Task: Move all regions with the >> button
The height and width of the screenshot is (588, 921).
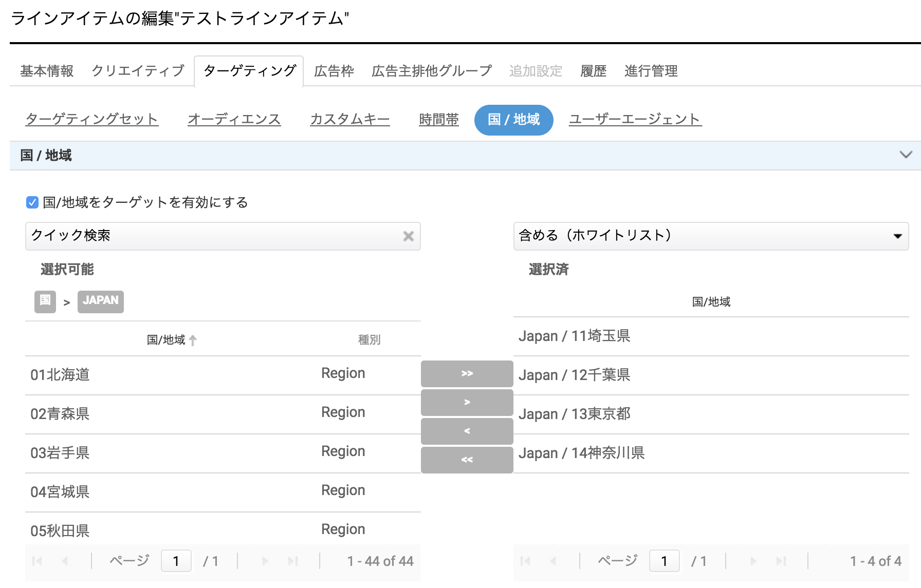Action: [467, 374]
